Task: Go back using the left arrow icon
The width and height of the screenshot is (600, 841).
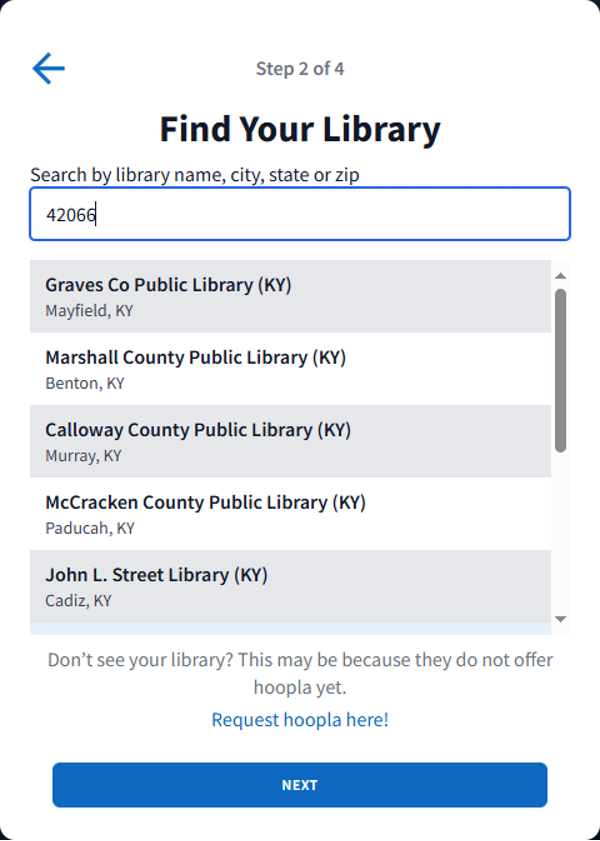Action: click(48, 68)
